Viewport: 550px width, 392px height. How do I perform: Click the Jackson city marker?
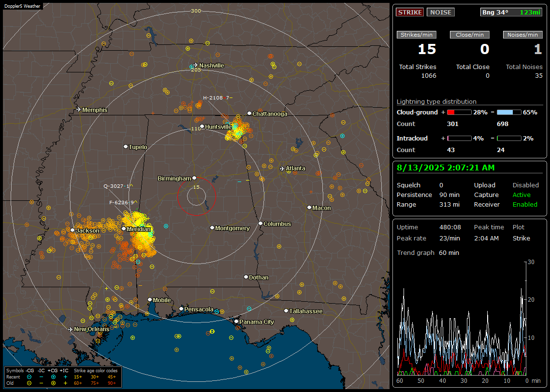point(72,230)
